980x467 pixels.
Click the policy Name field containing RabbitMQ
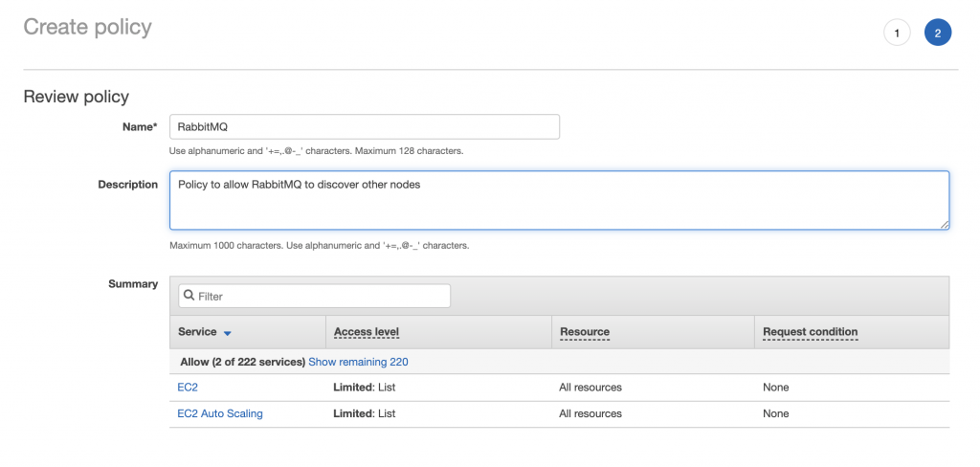tap(365, 127)
